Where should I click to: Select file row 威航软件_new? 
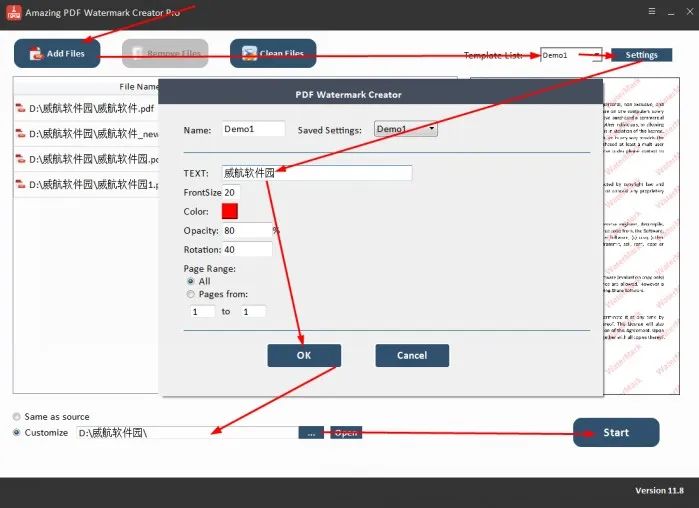(87, 134)
